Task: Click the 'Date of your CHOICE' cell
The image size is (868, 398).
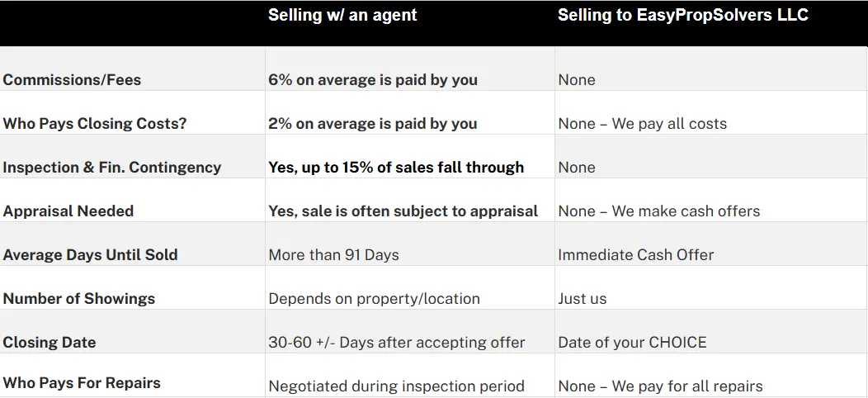Action: click(x=632, y=343)
